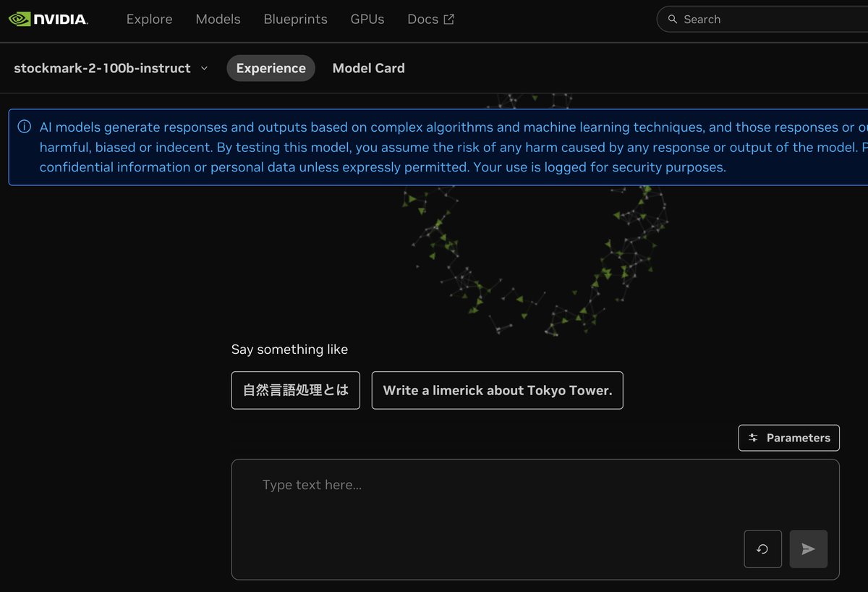Click the sliders icon in Parameters button
The image size is (868, 592).
pyautogui.click(x=753, y=438)
